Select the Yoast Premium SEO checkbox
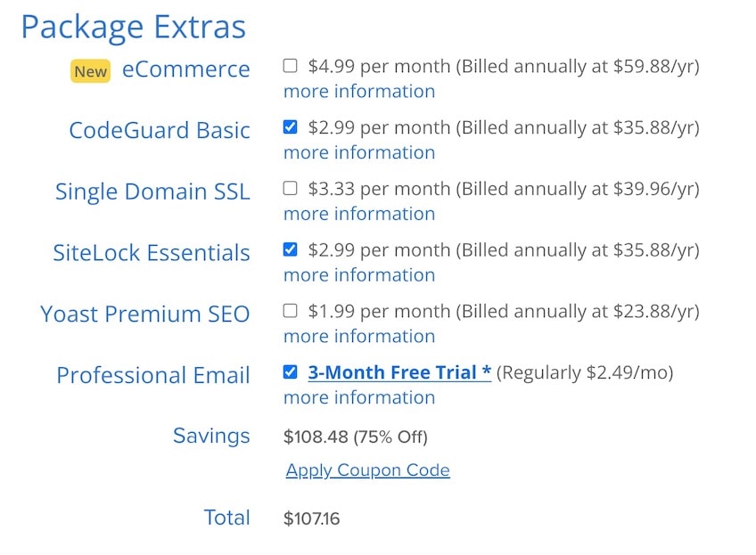The width and height of the screenshot is (756, 555). click(x=290, y=311)
